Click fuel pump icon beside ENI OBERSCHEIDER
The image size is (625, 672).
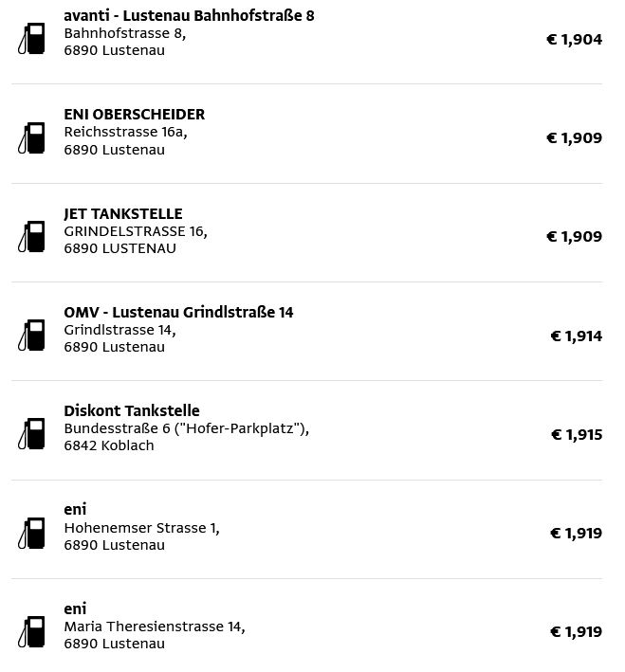pos(33,138)
